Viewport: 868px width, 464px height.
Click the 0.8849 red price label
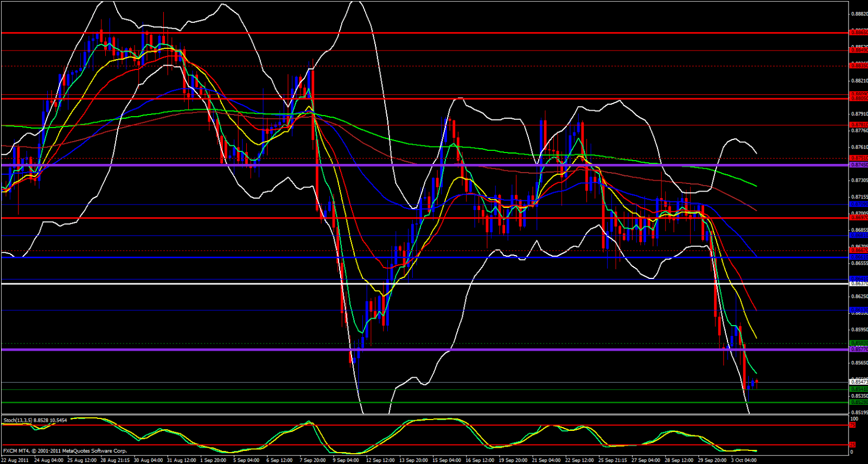pos(858,50)
